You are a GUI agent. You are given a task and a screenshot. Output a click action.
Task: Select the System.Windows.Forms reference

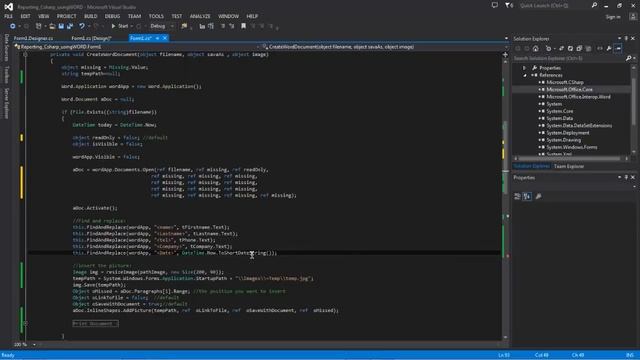pyautogui.click(x=571, y=147)
